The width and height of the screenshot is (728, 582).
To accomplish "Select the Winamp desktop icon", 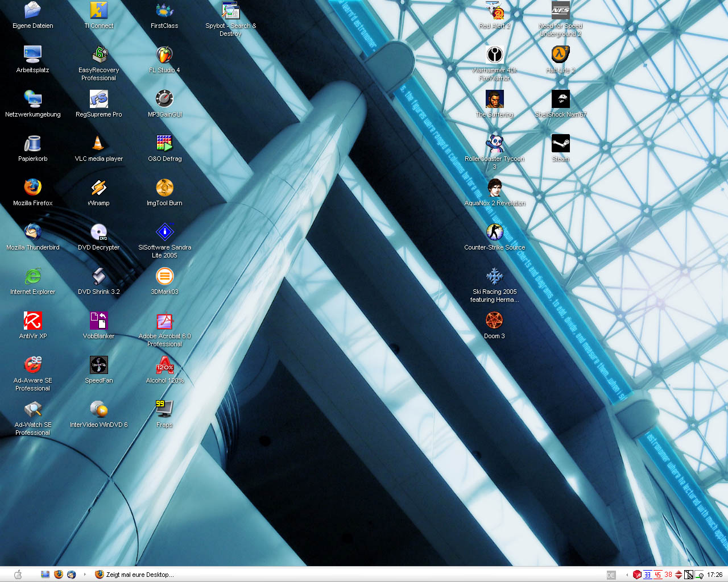I will pyautogui.click(x=99, y=188).
